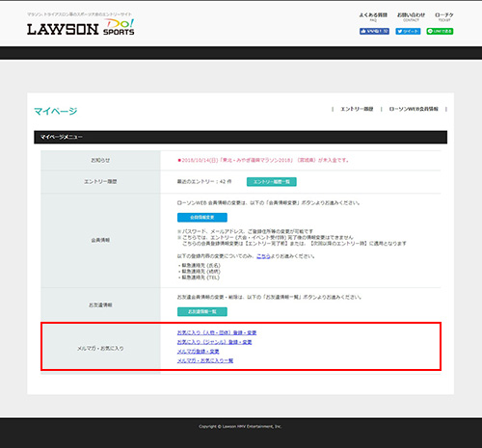Click the マイページ page heading
The width and height of the screenshot is (482, 448).
[x=56, y=111]
